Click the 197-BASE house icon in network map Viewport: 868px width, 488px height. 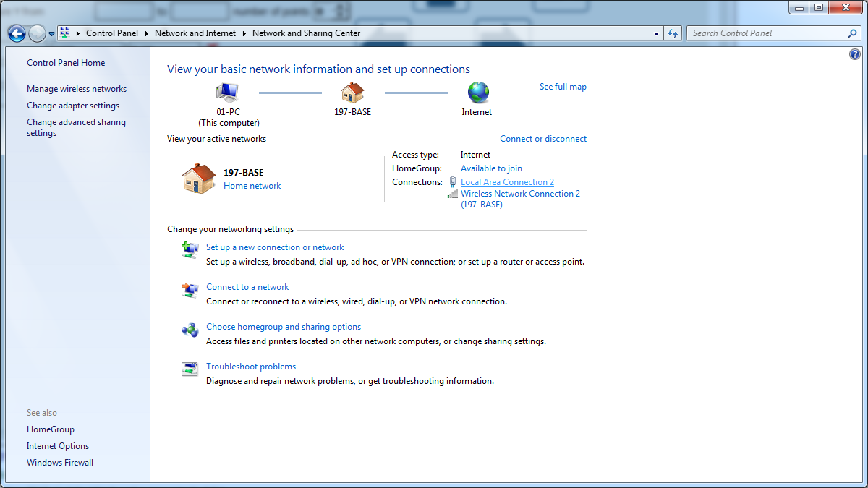tap(352, 93)
